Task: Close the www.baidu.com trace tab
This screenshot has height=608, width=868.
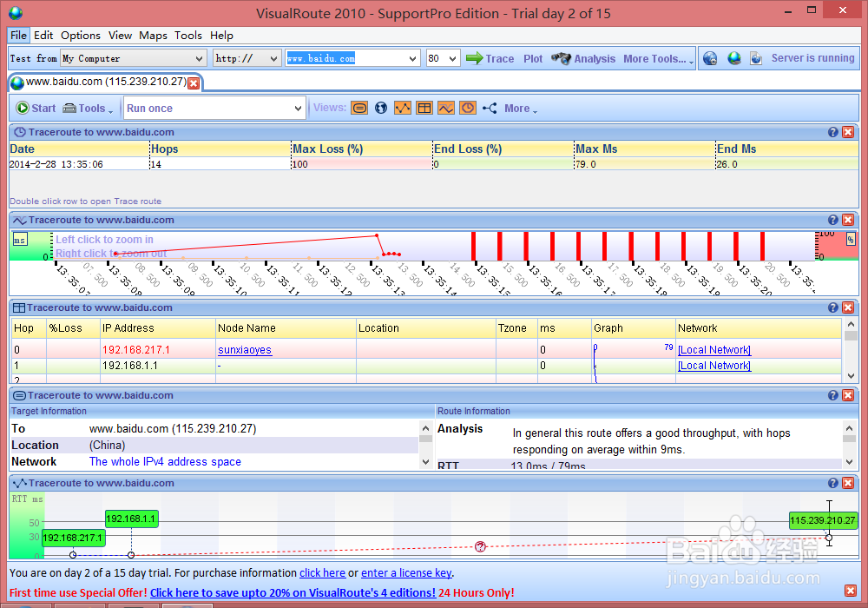Action: tap(194, 83)
